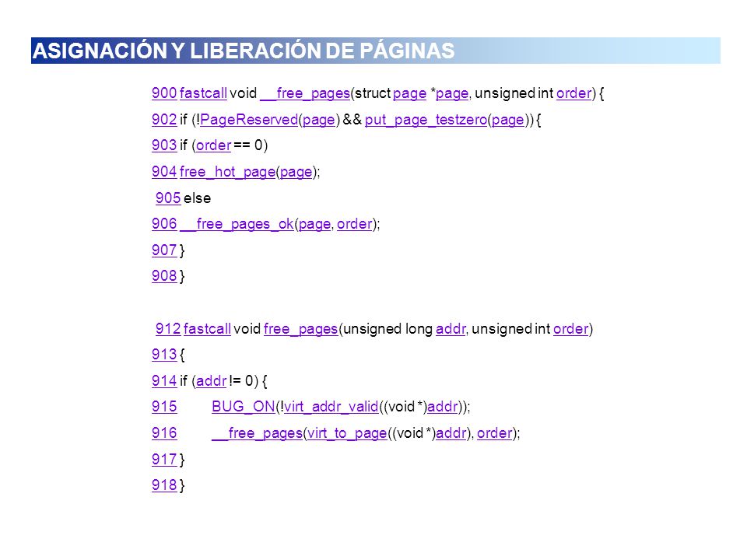
Task: Click addr parameter link on line 912
Action: [x=451, y=328]
